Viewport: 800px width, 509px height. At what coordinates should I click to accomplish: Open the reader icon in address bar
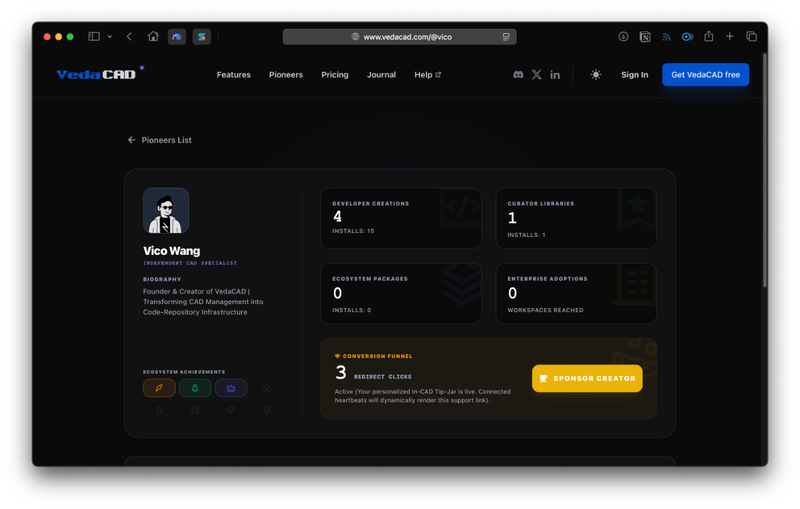coord(506,37)
